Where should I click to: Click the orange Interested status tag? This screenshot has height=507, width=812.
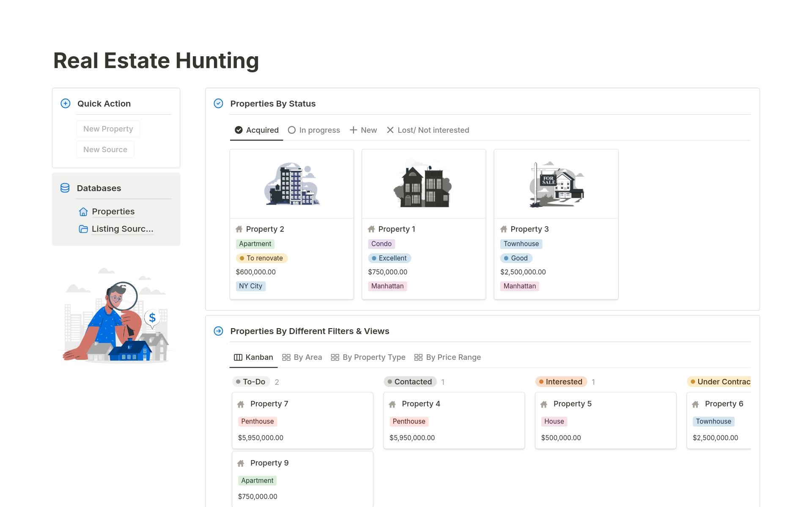pyautogui.click(x=561, y=382)
